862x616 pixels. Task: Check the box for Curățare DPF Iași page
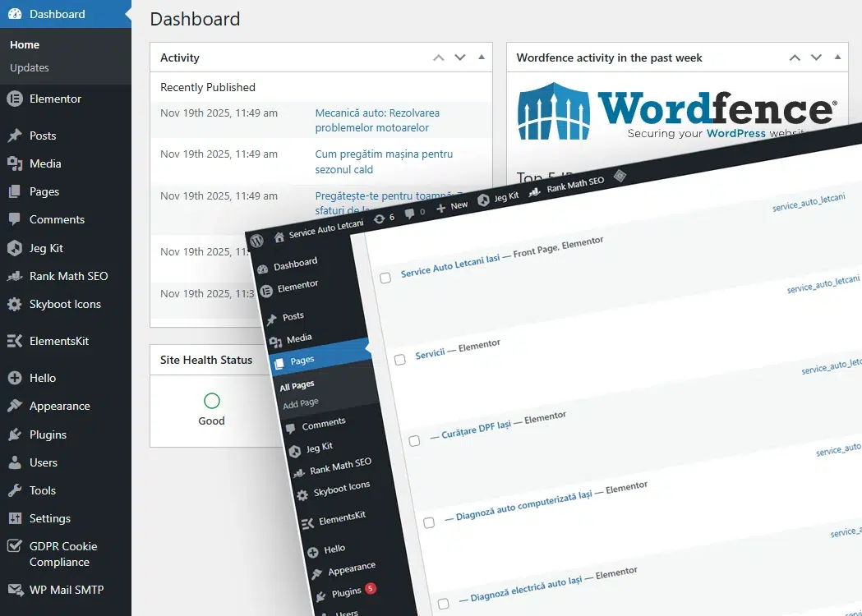(x=414, y=441)
